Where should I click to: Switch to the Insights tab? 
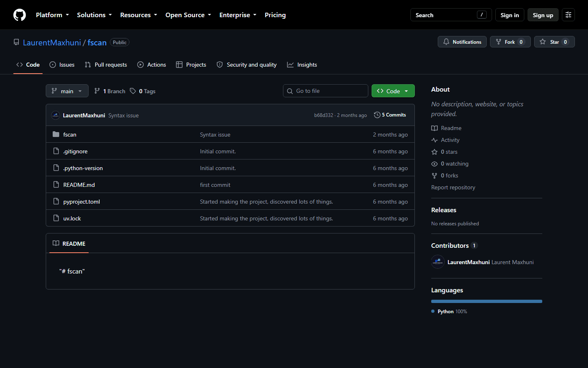pos(302,65)
